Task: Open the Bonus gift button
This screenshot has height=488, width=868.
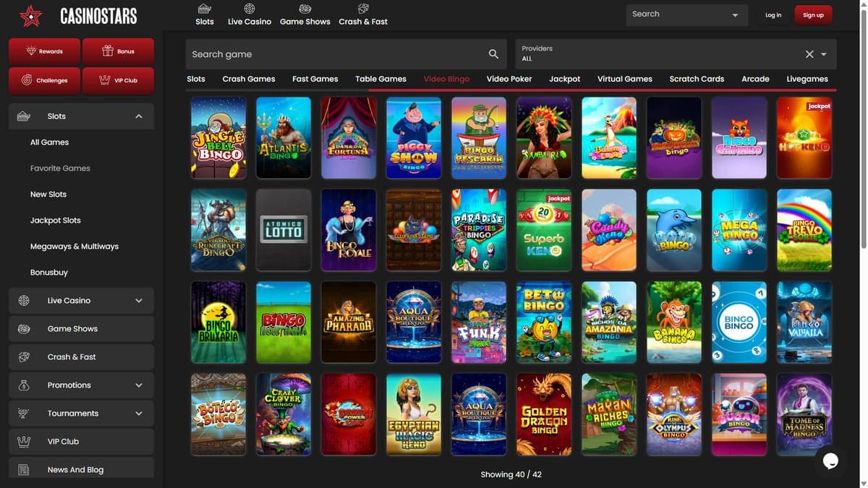Action: [x=118, y=51]
